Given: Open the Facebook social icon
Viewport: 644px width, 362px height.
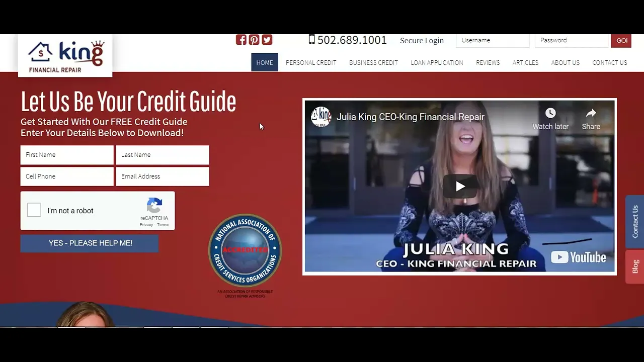Looking at the screenshot, I should (x=241, y=40).
